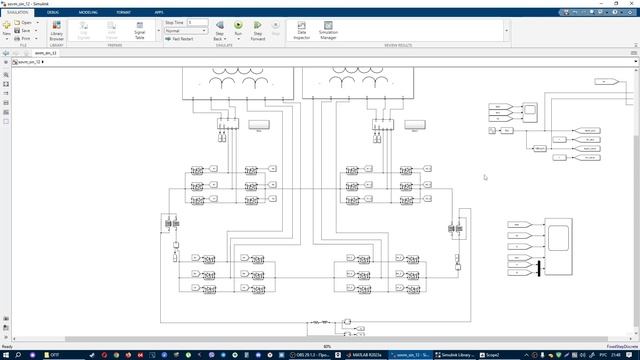Image resolution: width=640 pixels, height=360 pixels.
Task: Click the New model icon
Action: 7,26
